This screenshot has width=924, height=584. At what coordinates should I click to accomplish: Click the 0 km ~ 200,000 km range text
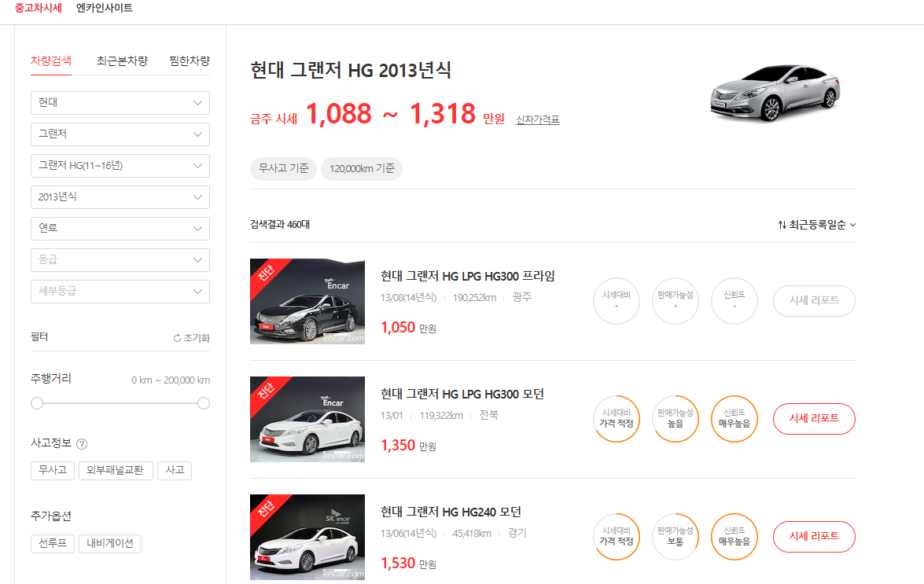coord(171,380)
